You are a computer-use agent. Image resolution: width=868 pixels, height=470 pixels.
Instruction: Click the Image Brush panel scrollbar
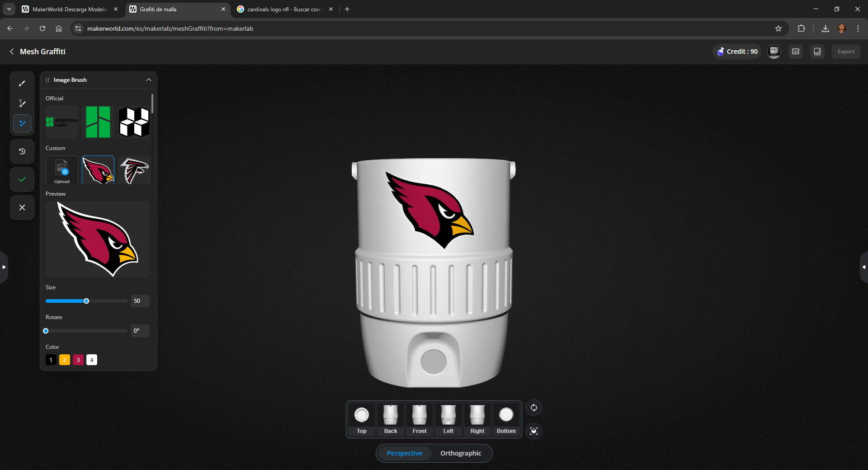pos(152,103)
